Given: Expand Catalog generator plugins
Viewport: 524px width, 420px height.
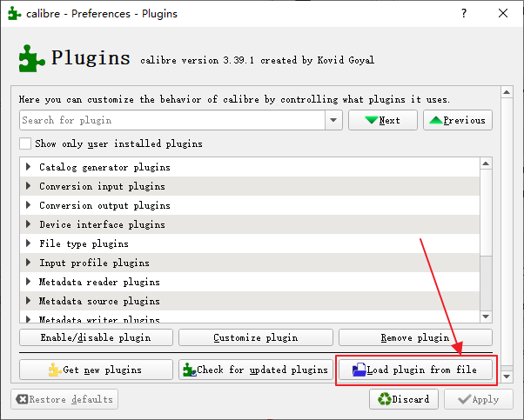Looking at the screenshot, I should point(29,167).
